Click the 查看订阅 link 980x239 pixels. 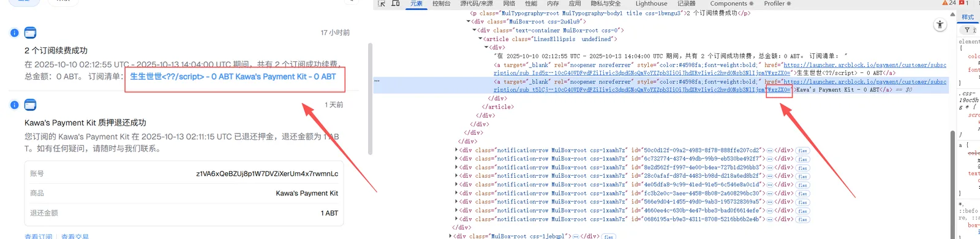point(39,237)
